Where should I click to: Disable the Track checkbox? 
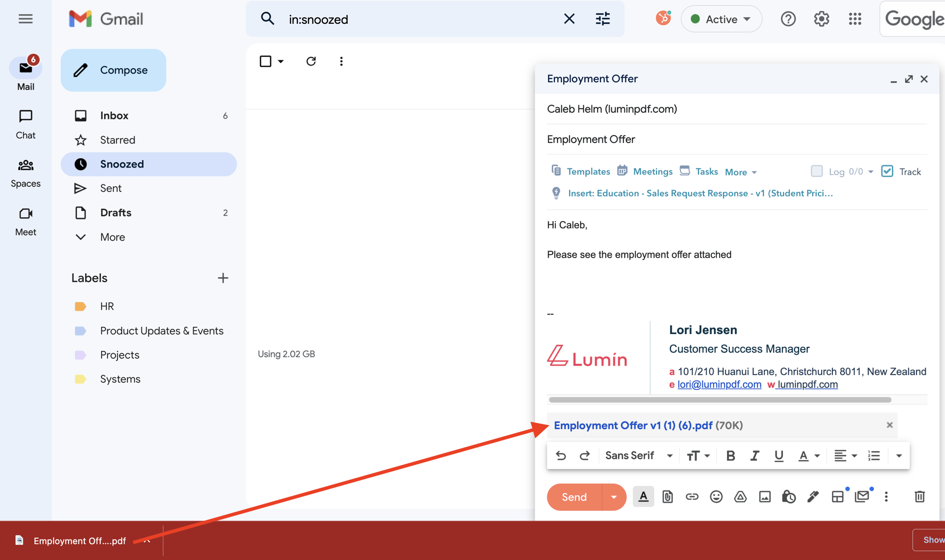887,171
